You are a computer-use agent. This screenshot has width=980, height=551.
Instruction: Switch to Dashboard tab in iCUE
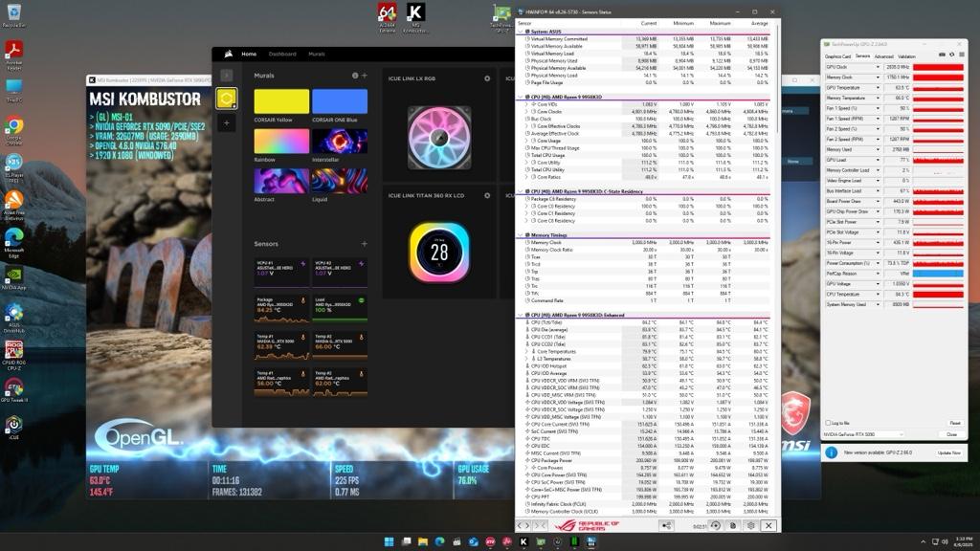282,54
